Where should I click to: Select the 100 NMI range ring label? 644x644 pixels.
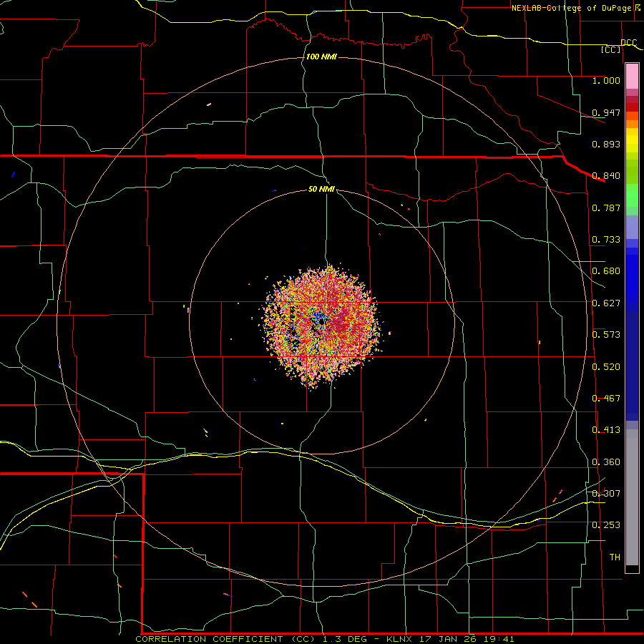(x=321, y=57)
